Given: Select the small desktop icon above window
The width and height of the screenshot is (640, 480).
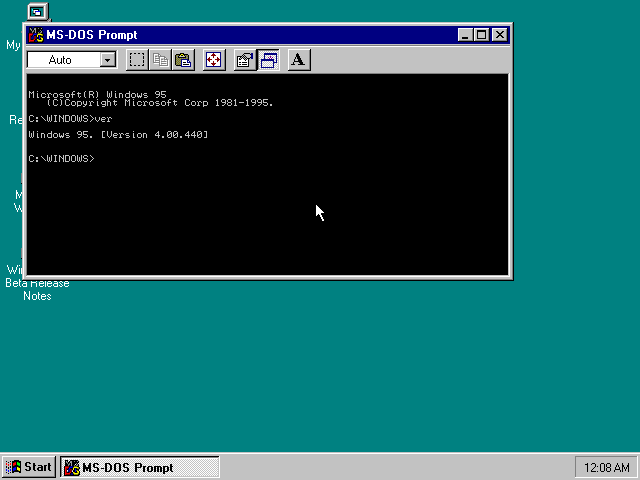Looking at the screenshot, I should click(38, 12).
